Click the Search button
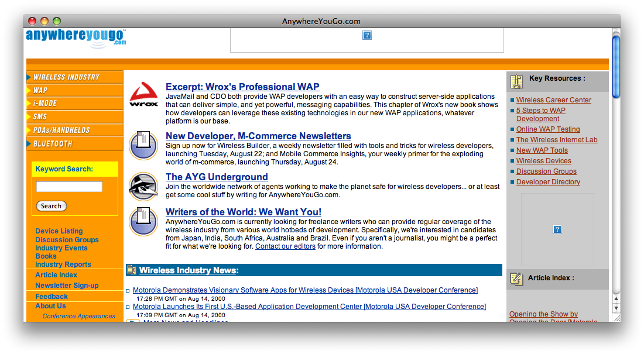 pyautogui.click(x=52, y=206)
